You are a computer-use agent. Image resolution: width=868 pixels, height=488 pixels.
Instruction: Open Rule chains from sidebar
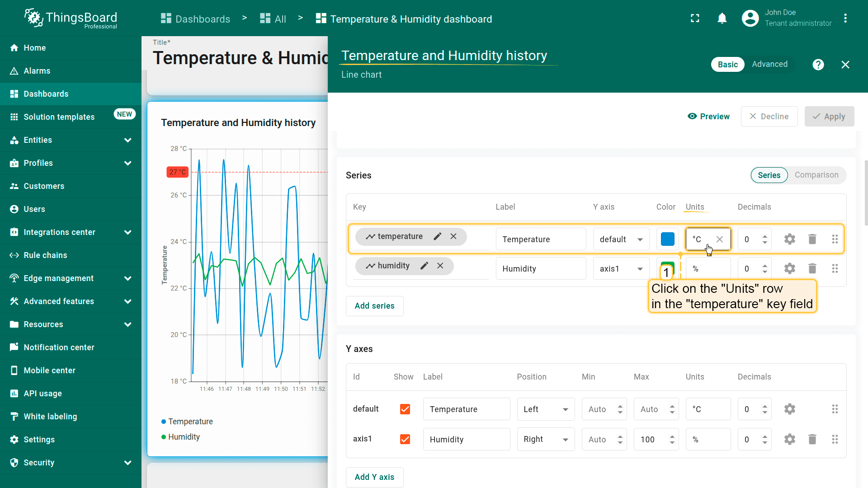(x=45, y=255)
